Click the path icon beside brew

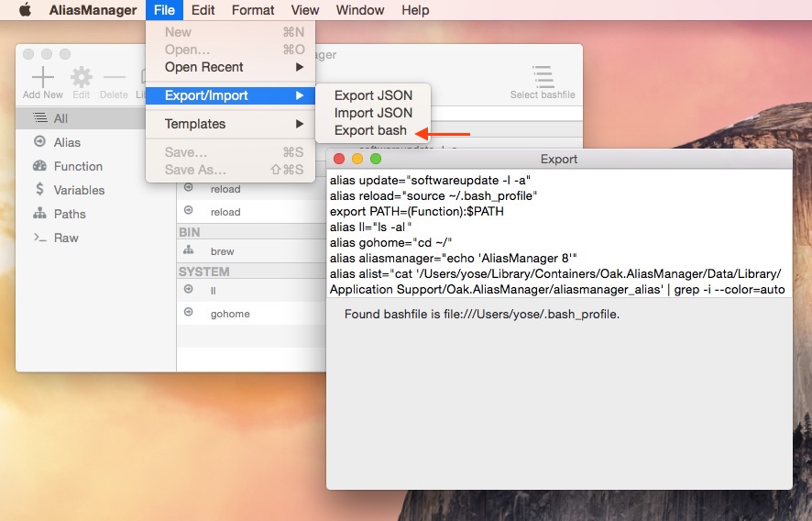[189, 250]
